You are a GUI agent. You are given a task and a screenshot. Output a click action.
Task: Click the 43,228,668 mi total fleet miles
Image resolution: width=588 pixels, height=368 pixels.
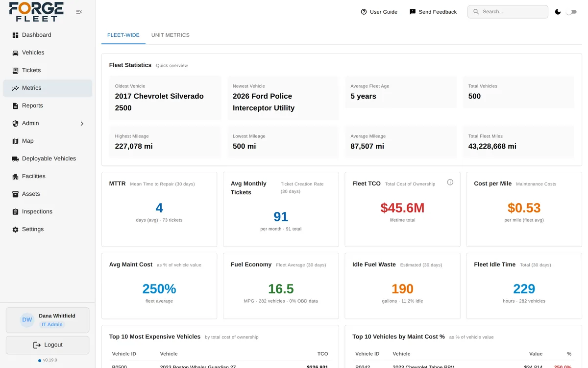point(492,146)
